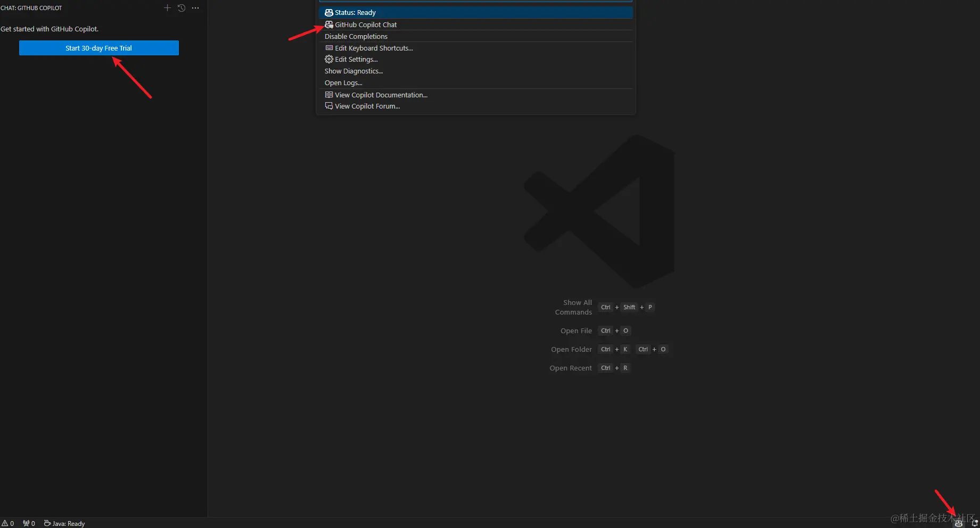The height and width of the screenshot is (528, 980).
Task: Choose Show Diagnostics...
Action: [x=476, y=71]
